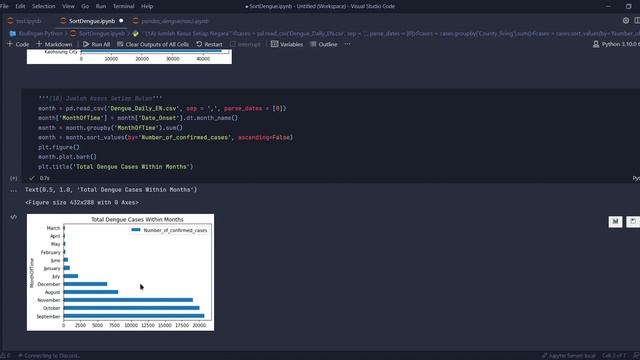Click the Figure size 432x288 output text
This screenshot has height=360, width=640.
(x=82, y=202)
